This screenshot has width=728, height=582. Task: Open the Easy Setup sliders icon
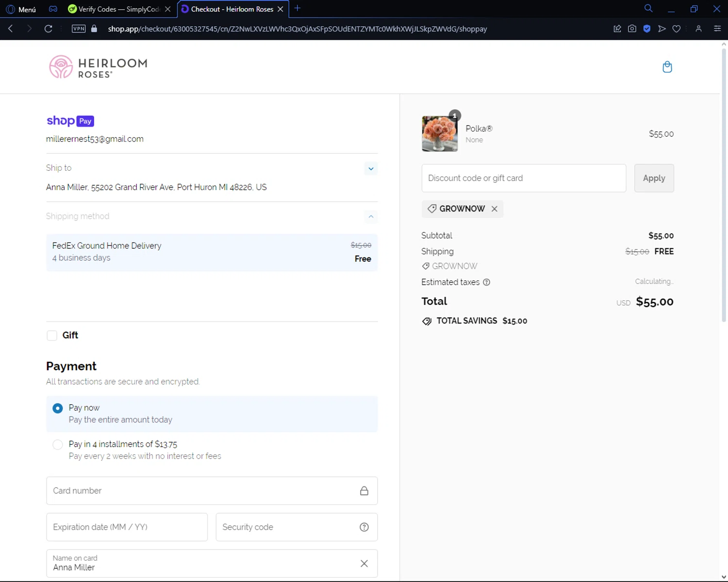717,29
